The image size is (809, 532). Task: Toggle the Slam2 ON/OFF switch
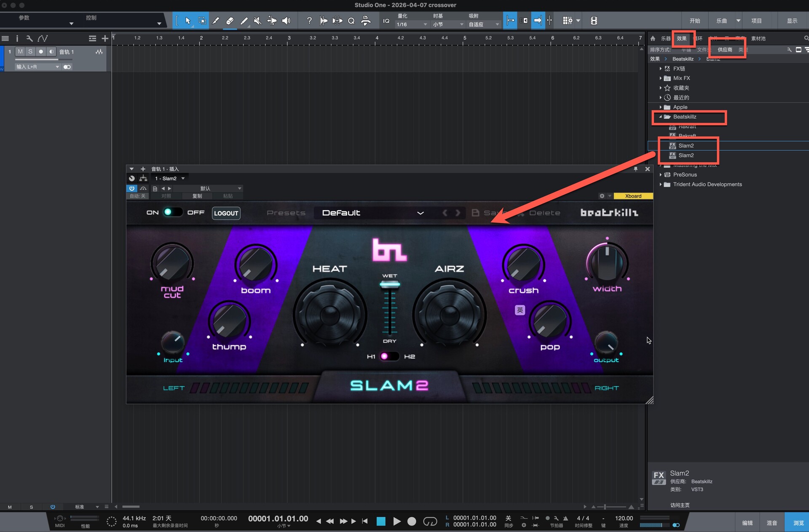[173, 212]
